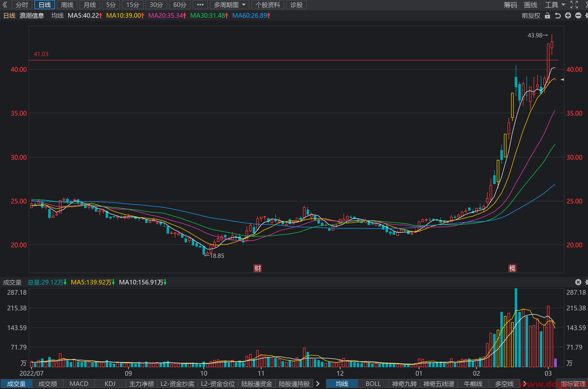Select the L2-资金抄底 indicator
Image resolution: width=588 pixels, height=389 pixels.
[x=177, y=384]
